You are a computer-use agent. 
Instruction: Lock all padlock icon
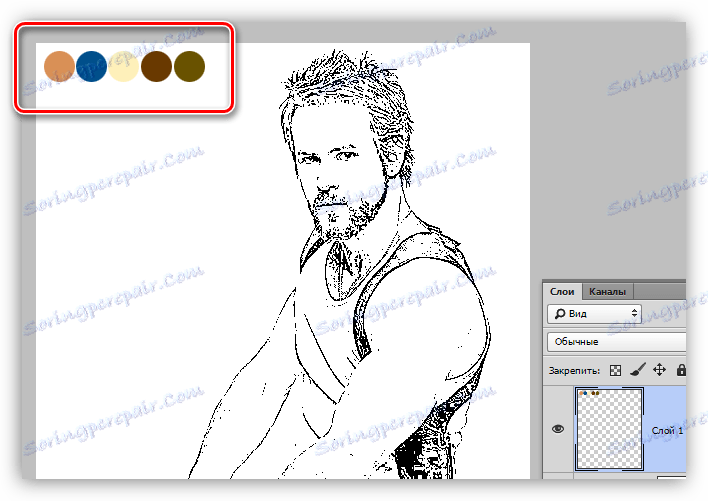coord(681,370)
